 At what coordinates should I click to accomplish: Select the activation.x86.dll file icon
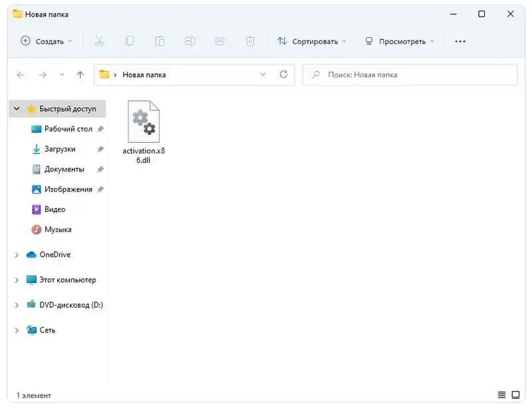[144, 122]
